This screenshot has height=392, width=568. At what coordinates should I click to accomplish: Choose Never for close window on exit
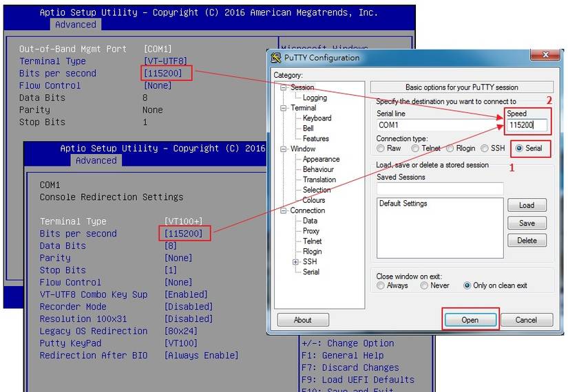pyautogui.click(x=424, y=285)
